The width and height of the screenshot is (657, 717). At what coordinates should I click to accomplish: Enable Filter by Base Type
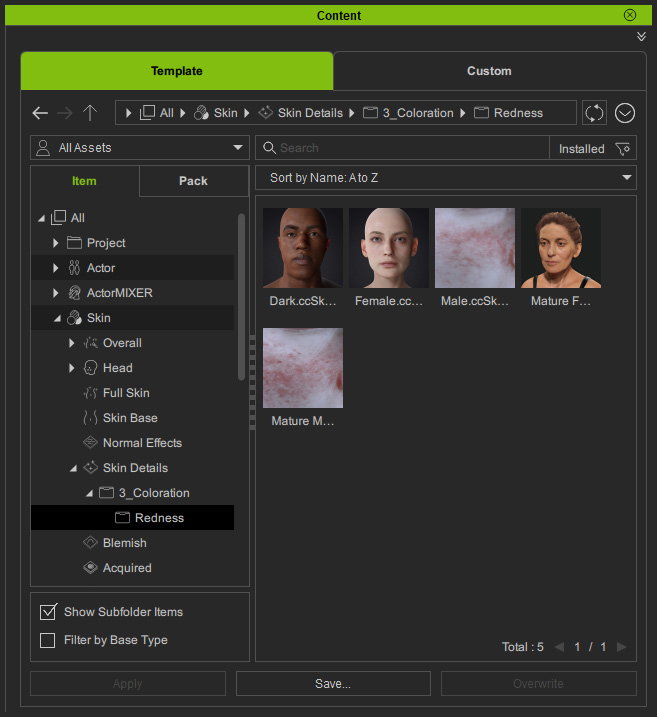(47, 640)
